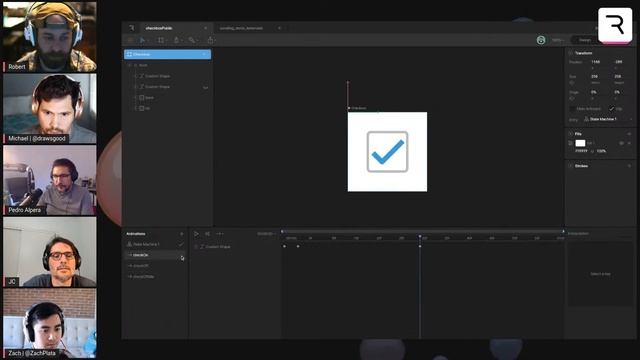Open the Rive home logo menu

tap(131, 28)
